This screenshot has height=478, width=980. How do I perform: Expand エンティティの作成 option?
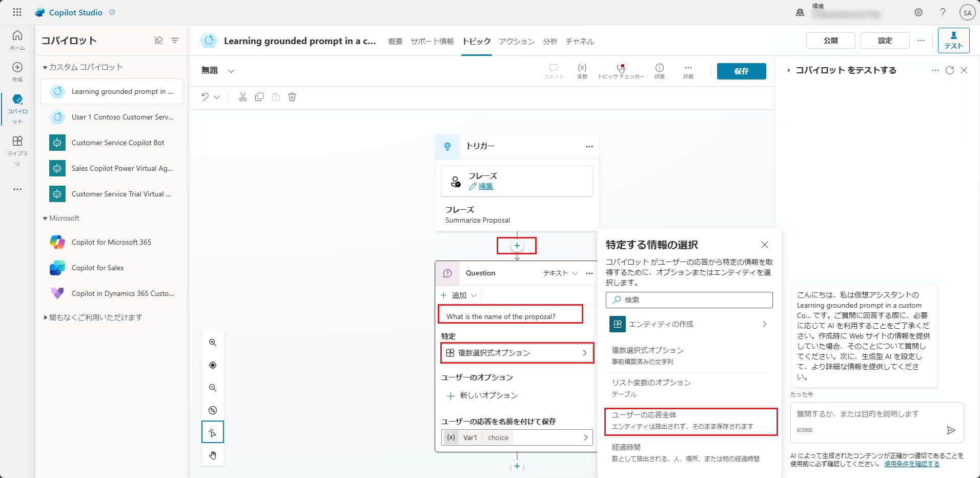pyautogui.click(x=689, y=324)
